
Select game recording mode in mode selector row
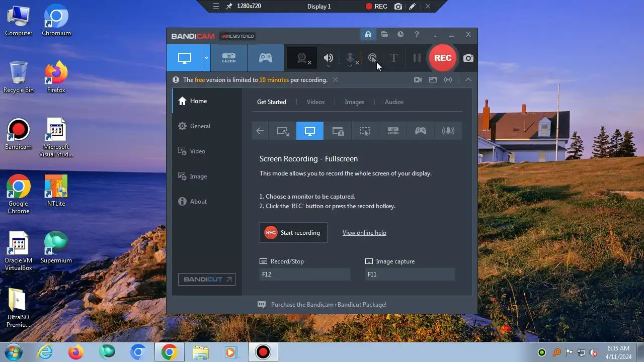(421, 131)
